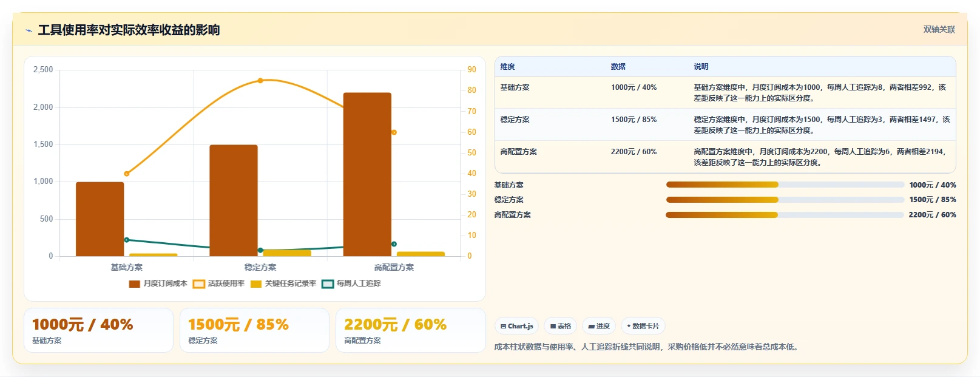Click the 2200元 / 60% value after the progress bar
Screen dimensions: 980x377
(932, 215)
